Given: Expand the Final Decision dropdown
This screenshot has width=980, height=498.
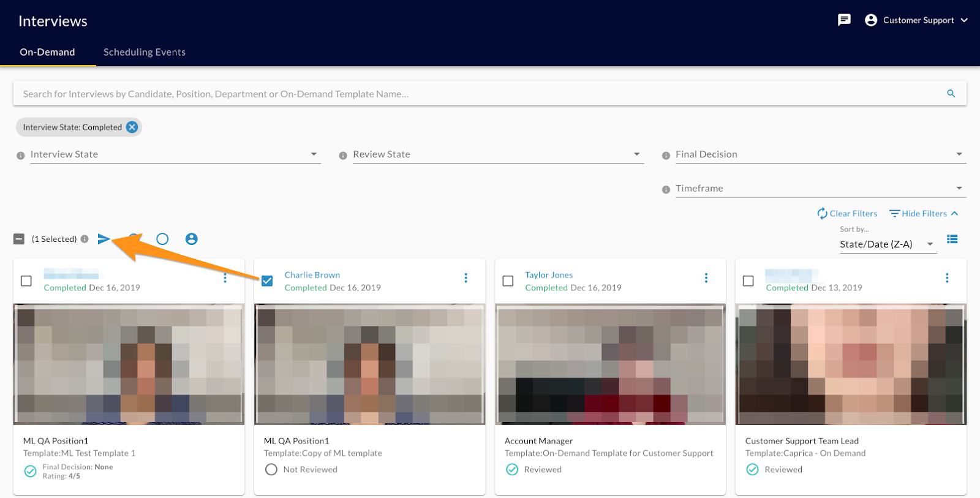Looking at the screenshot, I should pyautogui.click(x=821, y=154).
